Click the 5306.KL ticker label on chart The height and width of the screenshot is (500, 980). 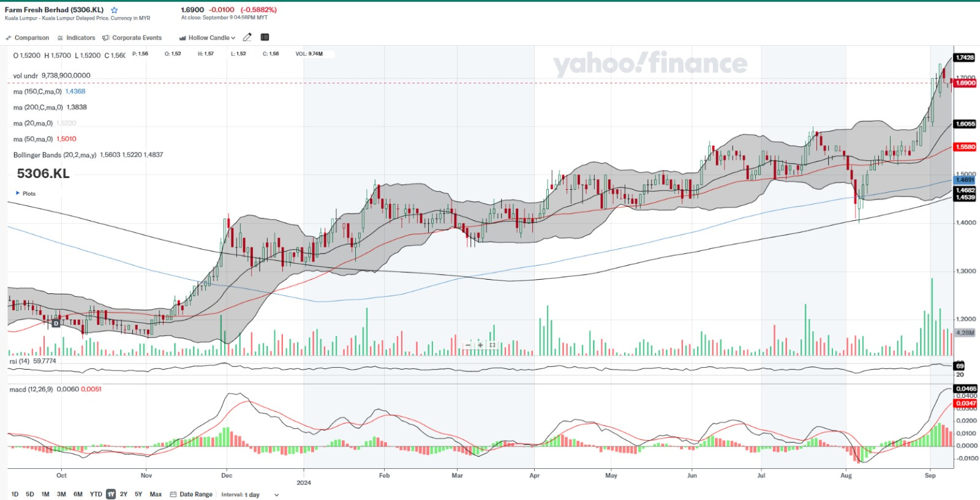coord(43,174)
